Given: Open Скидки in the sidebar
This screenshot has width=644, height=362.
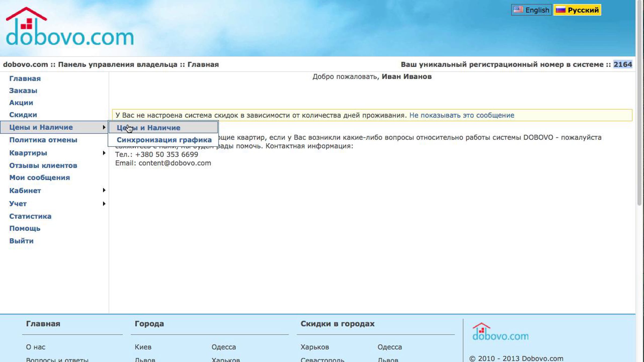Looking at the screenshot, I should coord(23,115).
